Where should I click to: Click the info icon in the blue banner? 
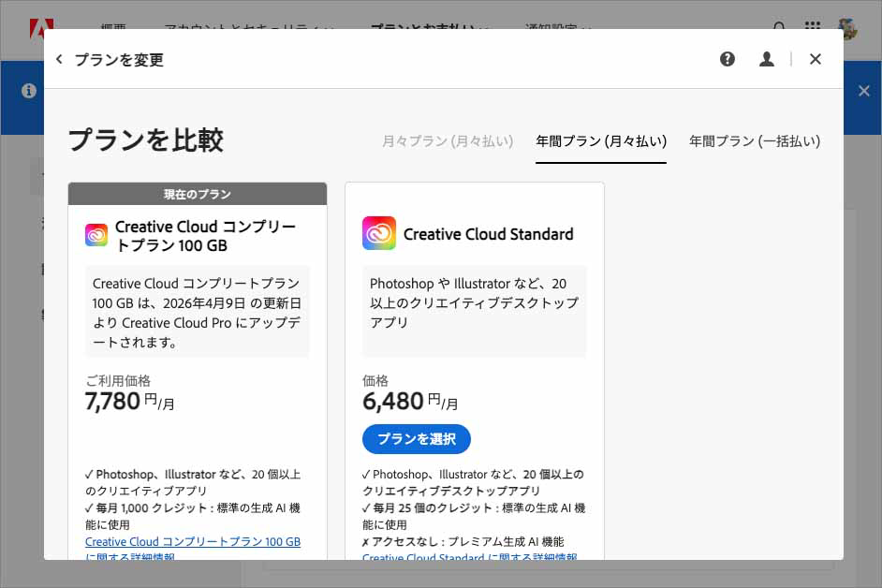(29, 91)
